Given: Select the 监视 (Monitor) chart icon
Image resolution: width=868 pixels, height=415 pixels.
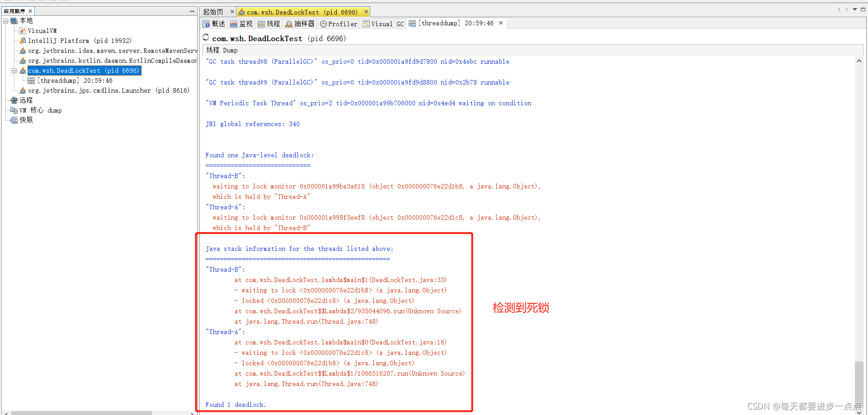Looking at the screenshot, I should coord(234,24).
